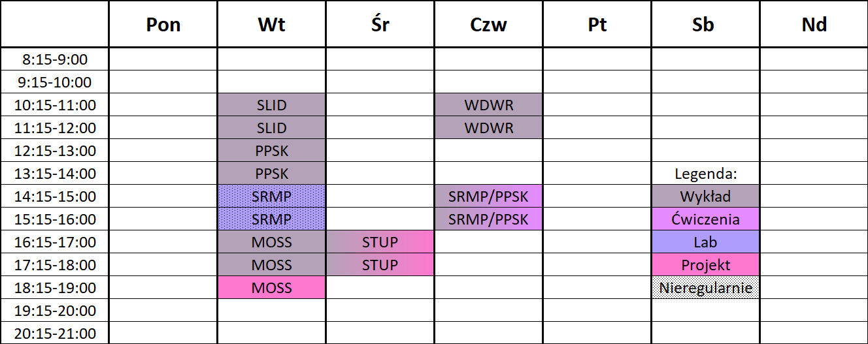The height and width of the screenshot is (344, 868).
Task: Click the Nd column header
Action: point(814,24)
